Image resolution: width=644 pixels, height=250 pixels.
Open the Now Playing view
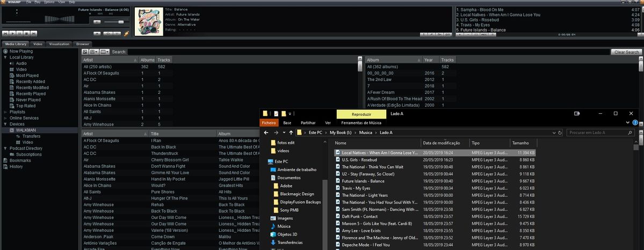(21, 51)
